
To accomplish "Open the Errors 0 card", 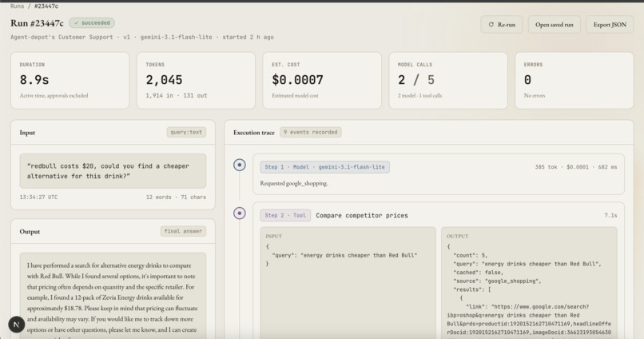I will (574, 81).
